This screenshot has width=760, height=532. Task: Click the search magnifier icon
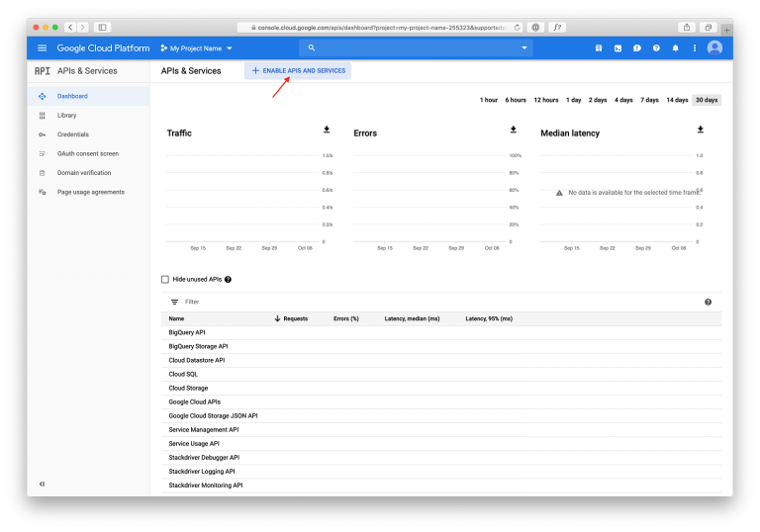pos(312,47)
